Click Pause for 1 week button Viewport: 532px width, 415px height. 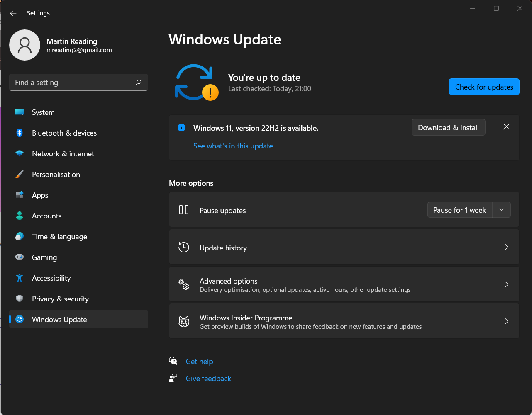(460, 210)
